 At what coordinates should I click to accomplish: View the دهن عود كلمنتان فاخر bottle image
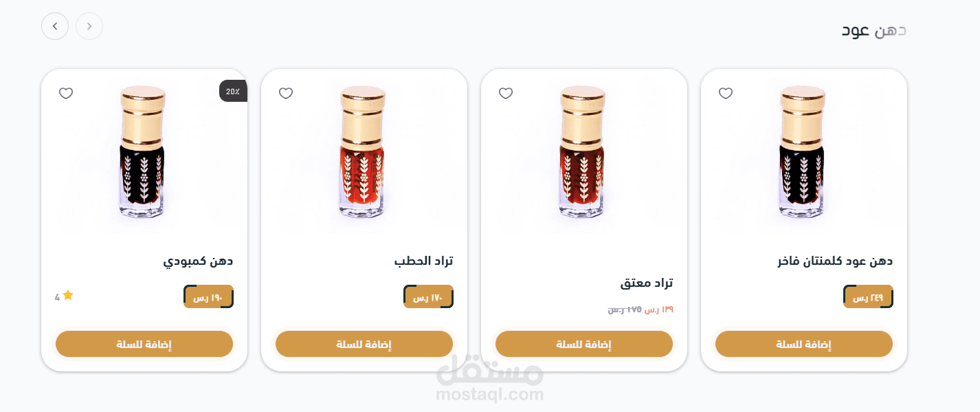coord(803,151)
